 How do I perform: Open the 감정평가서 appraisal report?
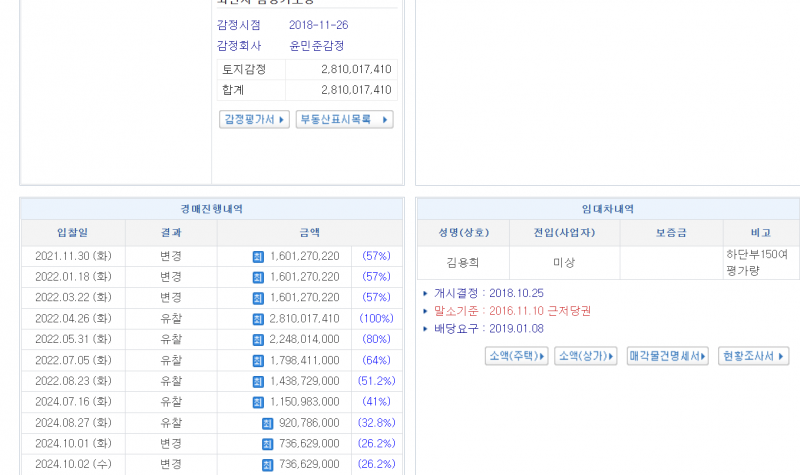coord(254,120)
